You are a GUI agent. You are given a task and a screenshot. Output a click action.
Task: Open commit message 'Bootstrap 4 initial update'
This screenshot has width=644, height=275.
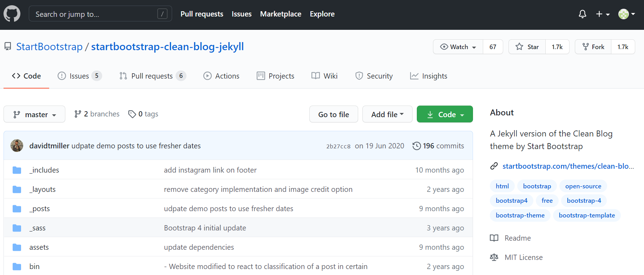click(x=205, y=228)
